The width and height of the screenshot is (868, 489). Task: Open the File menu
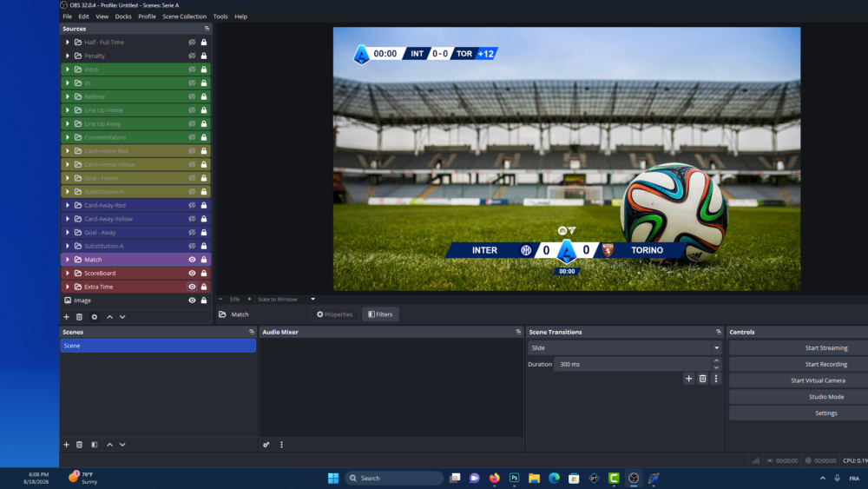click(68, 17)
